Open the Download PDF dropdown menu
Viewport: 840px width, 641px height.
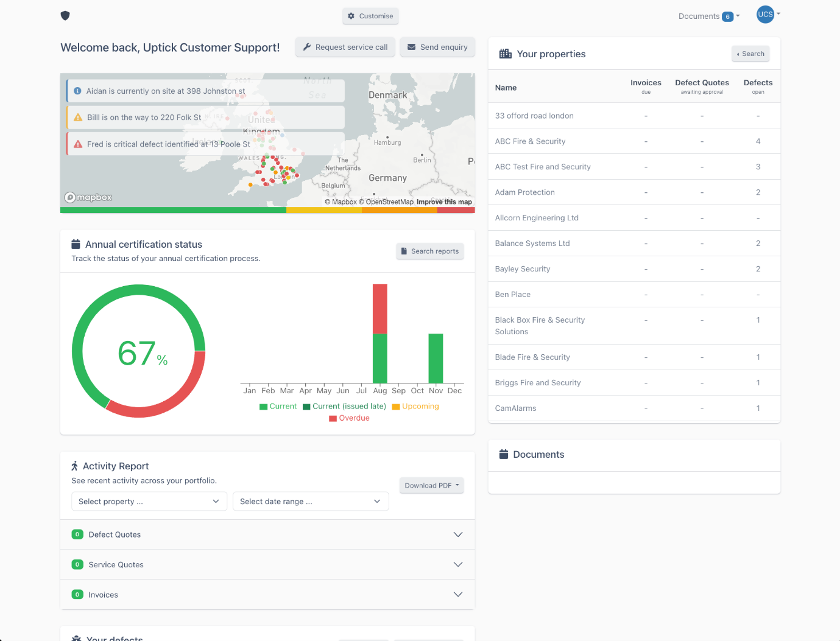point(432,486)
